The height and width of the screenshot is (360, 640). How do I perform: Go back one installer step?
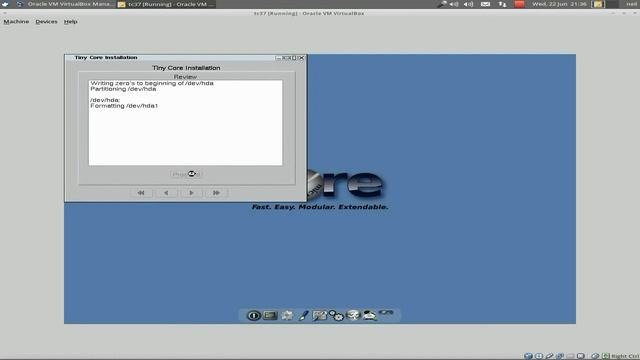tap(166, 193)
